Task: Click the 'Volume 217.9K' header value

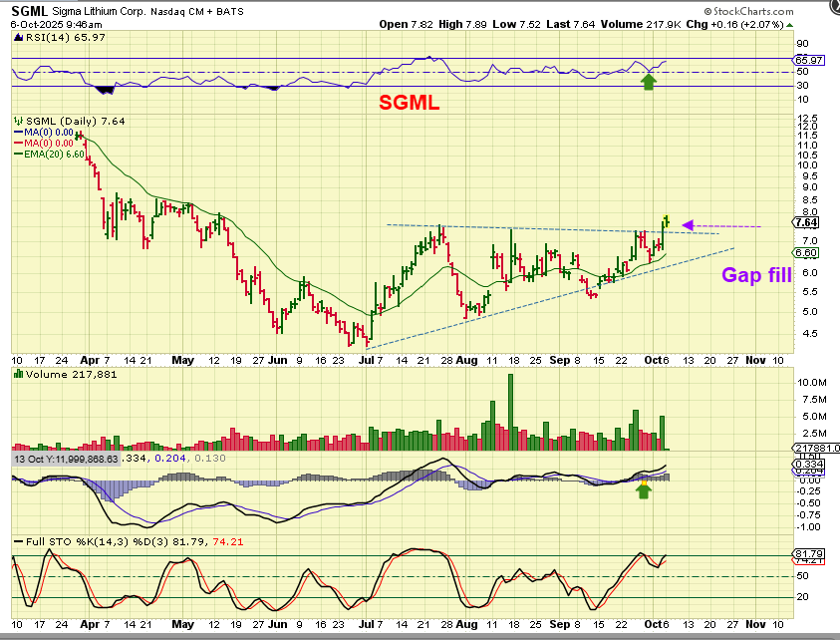Action: pos(641,24)
